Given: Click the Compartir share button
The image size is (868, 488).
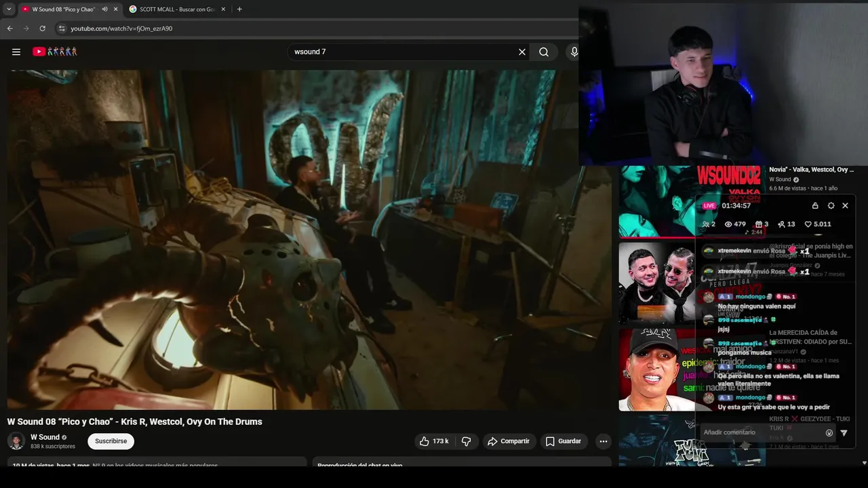Looking at the screenshot, I should pos(509,441).
